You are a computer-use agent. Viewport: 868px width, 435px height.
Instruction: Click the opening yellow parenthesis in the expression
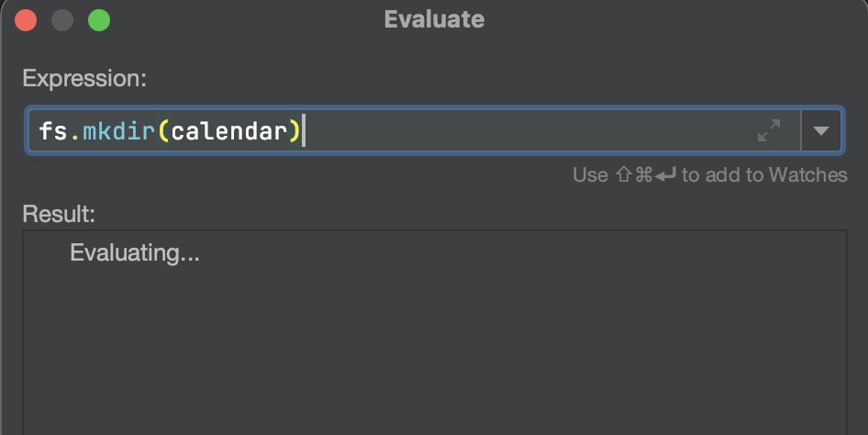click(x=163, y=131)
